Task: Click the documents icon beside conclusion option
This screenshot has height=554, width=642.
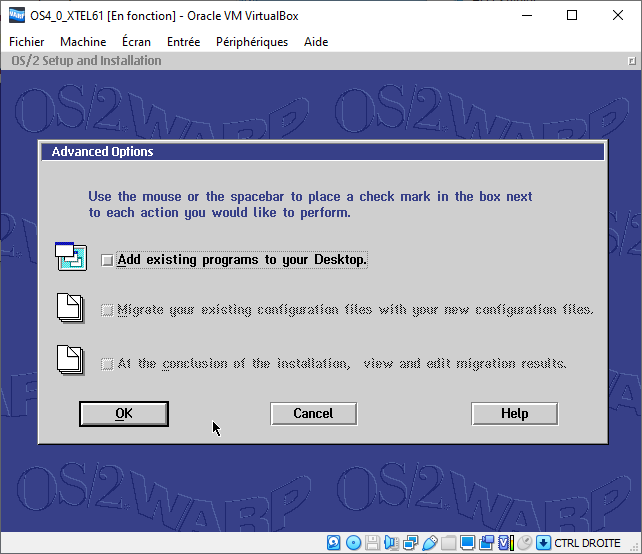Action: tap(70, 360)
